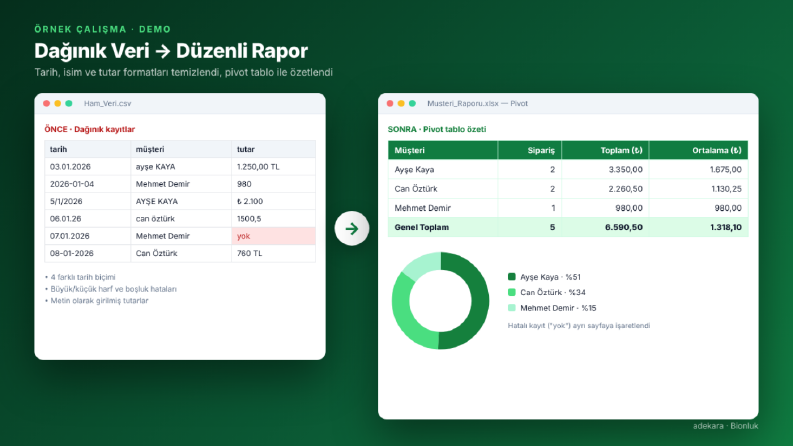The width and height of the screenshot is (793, 446).
Task: Select the average cell '1.675,00'
Action: click(698, 169)
